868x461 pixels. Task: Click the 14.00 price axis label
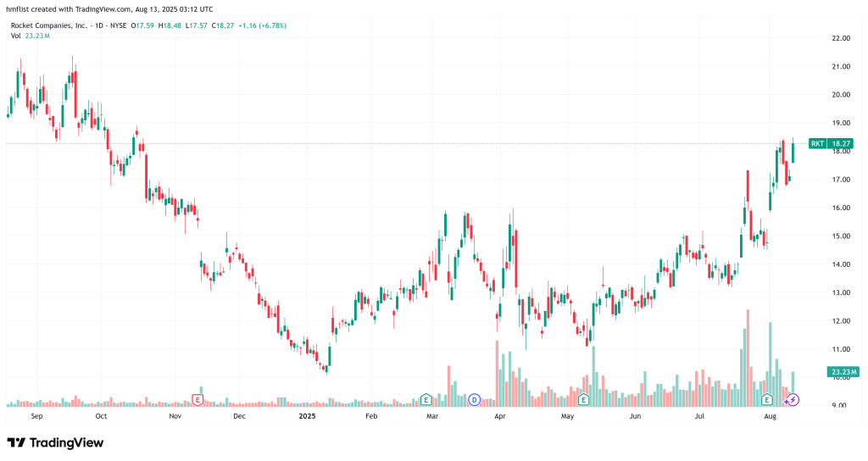(841, 264)
